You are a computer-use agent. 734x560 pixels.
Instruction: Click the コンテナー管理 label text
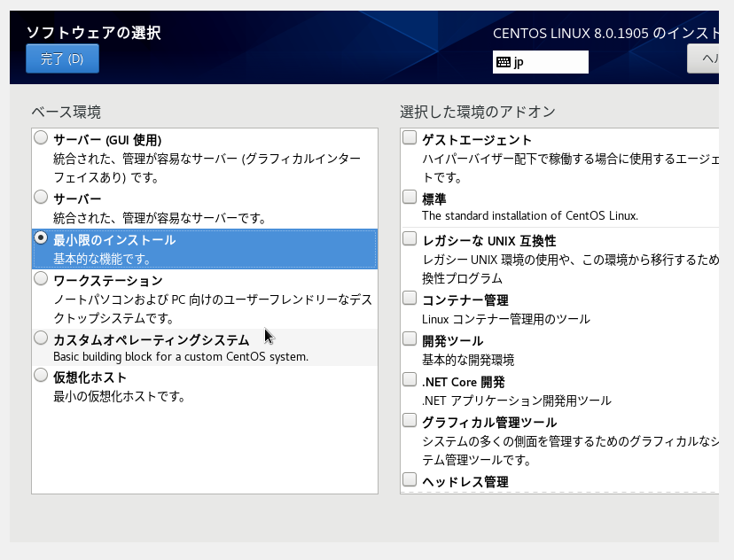click(x=465, y=299)
